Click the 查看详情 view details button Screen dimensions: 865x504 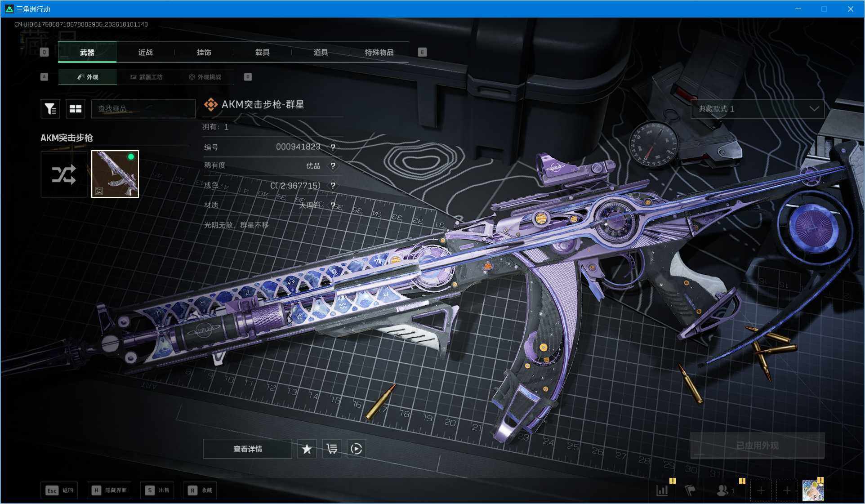248,449
